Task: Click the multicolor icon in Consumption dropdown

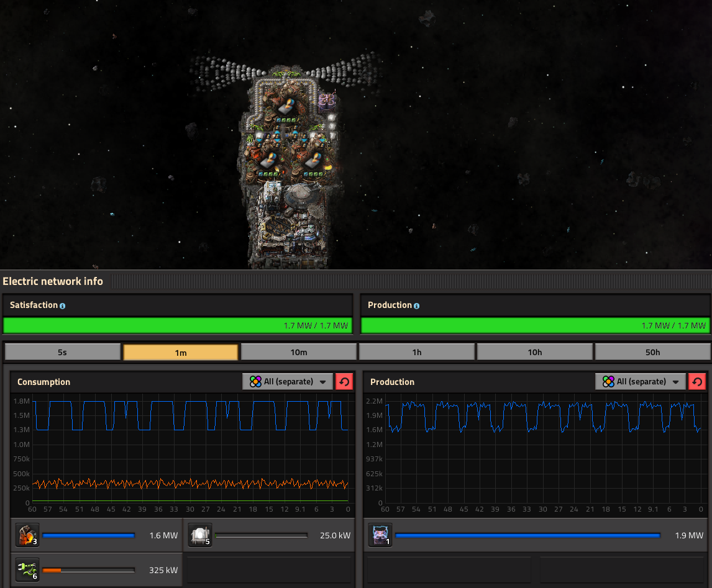Action: (255, 382)
